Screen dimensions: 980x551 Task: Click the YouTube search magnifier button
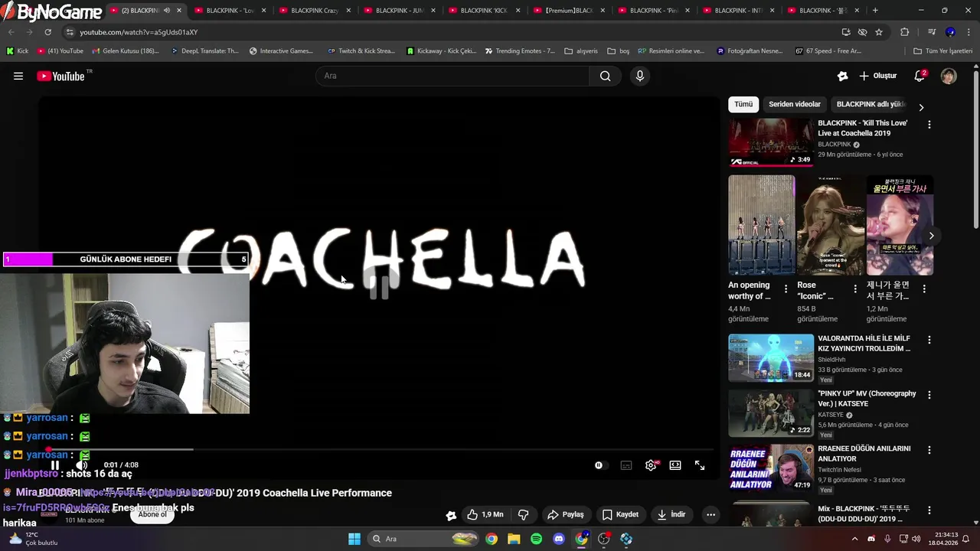coord(605,76)
